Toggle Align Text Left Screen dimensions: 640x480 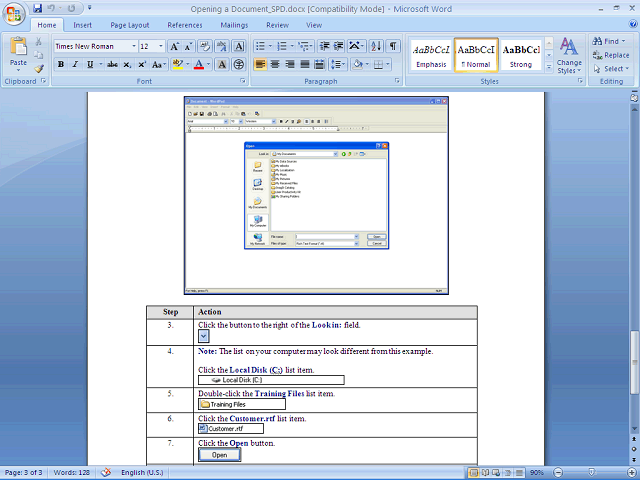(x=260, y=64)
